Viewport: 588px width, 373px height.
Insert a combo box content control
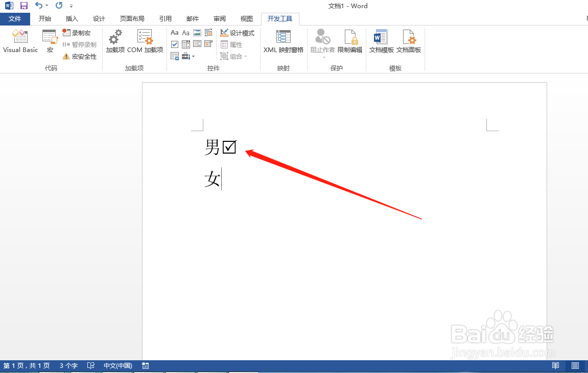coord(185,44)
